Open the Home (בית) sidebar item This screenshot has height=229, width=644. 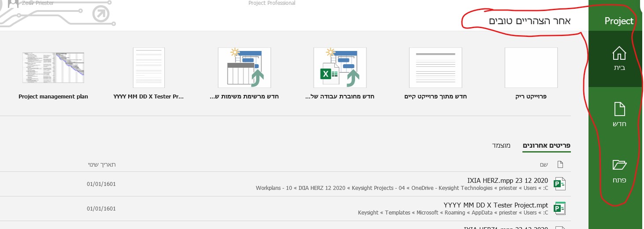coord(619,59)
